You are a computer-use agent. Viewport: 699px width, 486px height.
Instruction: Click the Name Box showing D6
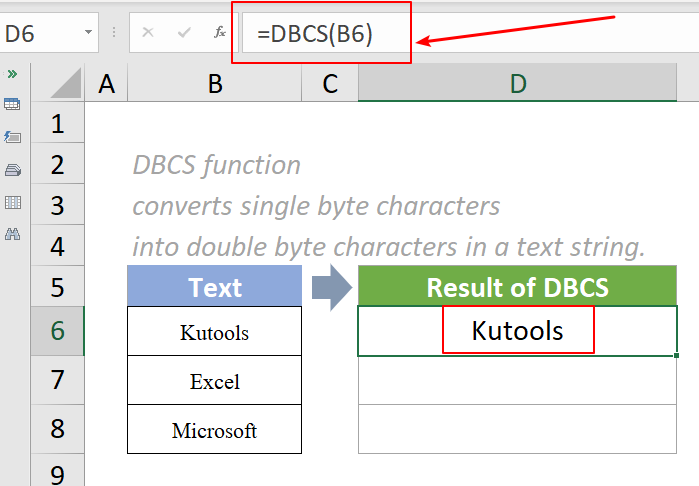[40, 33]
